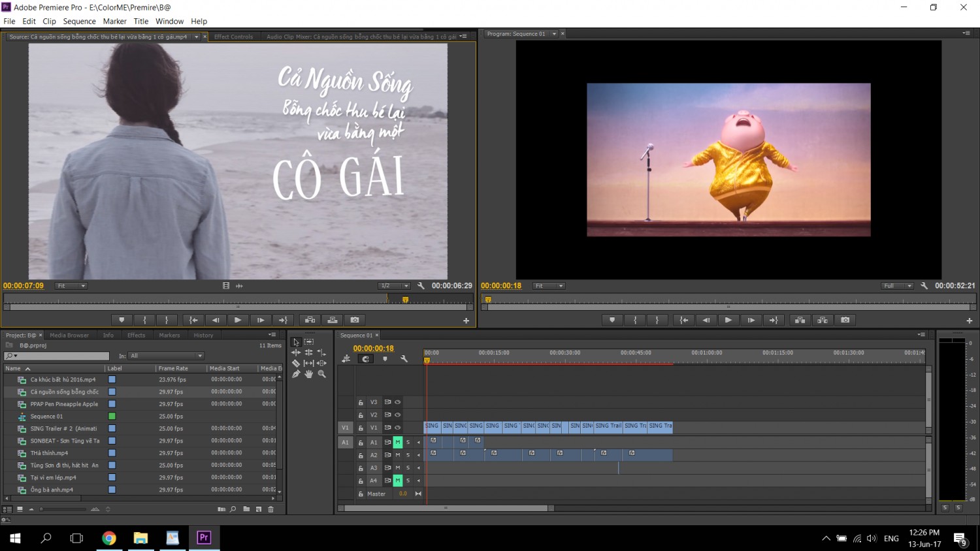The image size is (980, 551).
Task: Step forward one frame in Source monitor
Action: point(260,320)
